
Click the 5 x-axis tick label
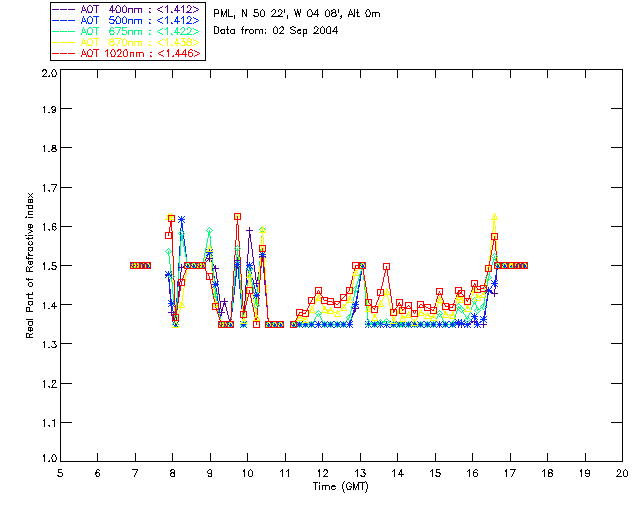pyautogui.click(x=60, y=473)
